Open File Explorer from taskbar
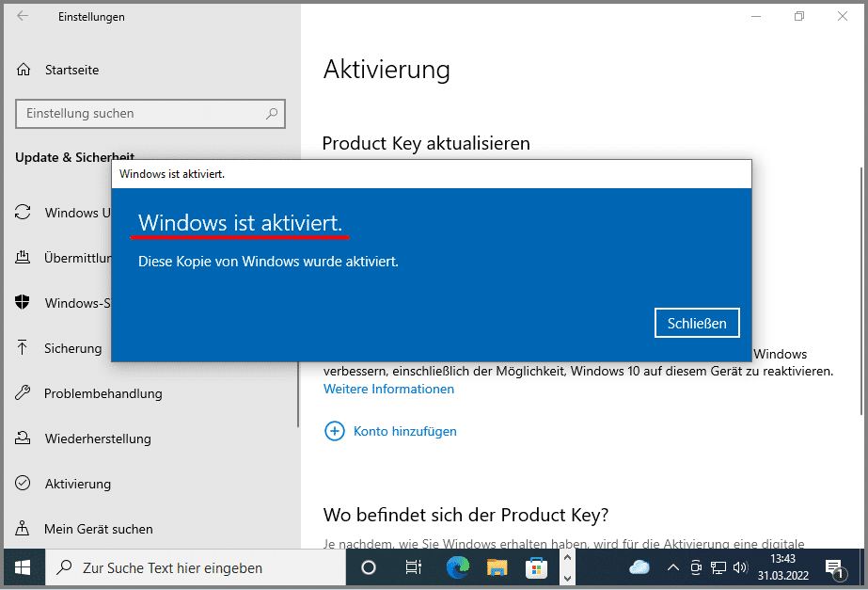The width and height of the screenshot is (868, 590). point(497,567)
